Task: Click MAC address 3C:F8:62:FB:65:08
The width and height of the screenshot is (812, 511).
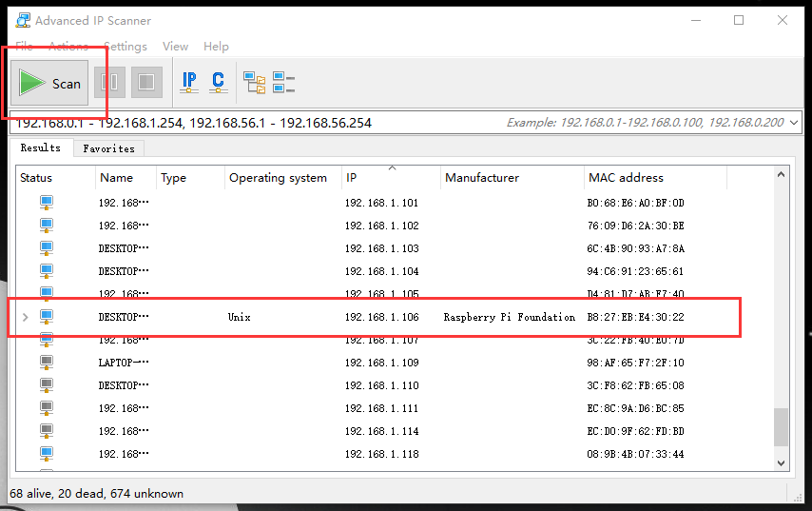Action: 635,385
